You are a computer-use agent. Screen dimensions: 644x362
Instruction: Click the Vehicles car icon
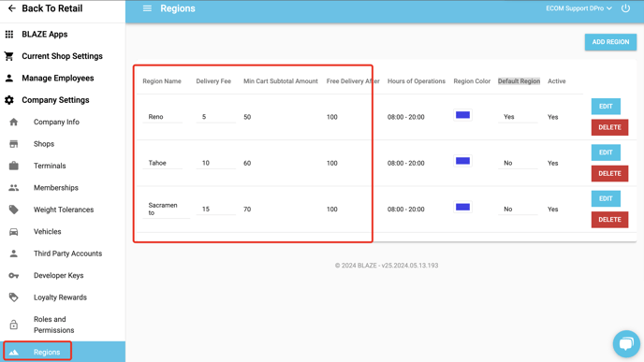pos(13,232)
